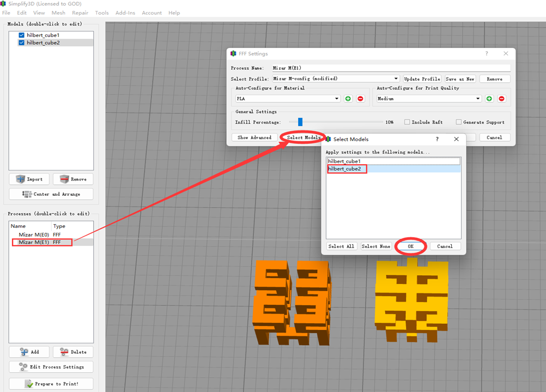Select the yellow cube model in viewport
This screenshot has width=546, height=392.
411,300
